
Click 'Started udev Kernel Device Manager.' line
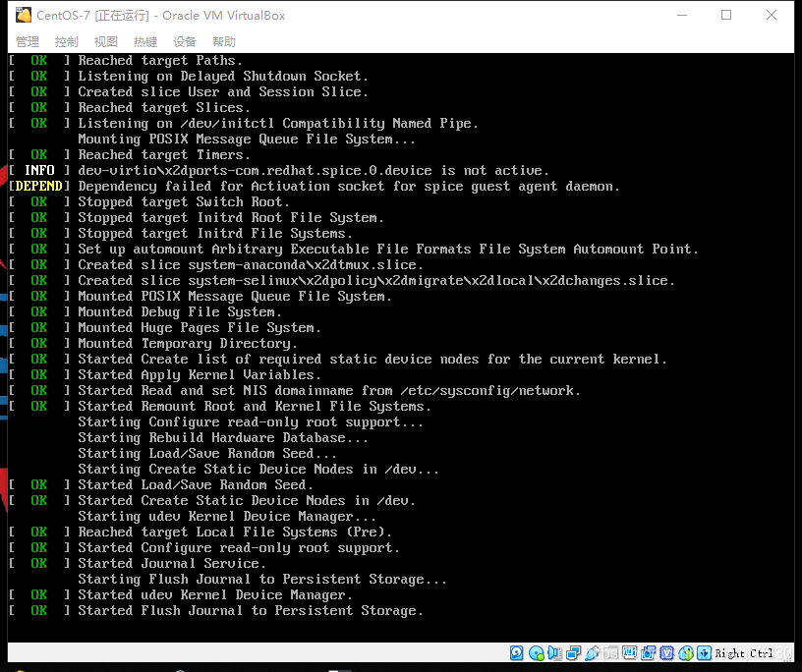(x=215, y=595)
